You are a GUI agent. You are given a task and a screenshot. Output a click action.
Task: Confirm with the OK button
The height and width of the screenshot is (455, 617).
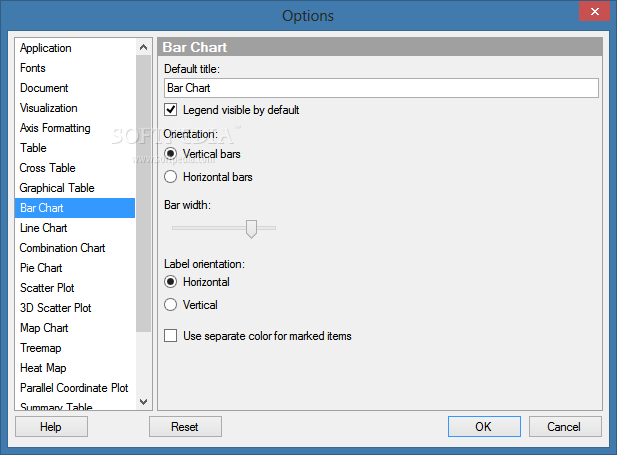484,427
